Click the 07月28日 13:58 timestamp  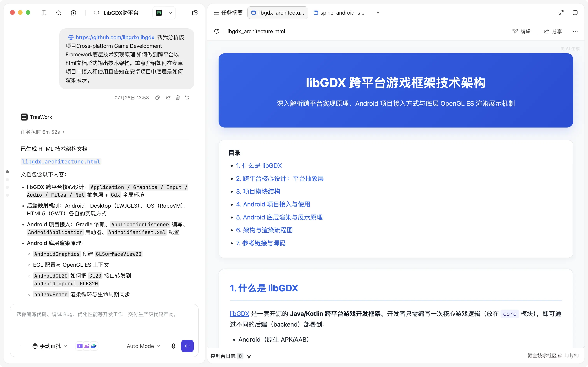coord(132,98)
